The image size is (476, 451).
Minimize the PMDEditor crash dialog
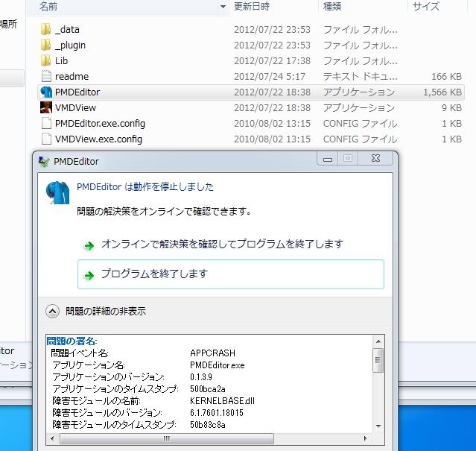tap(328, 159)
